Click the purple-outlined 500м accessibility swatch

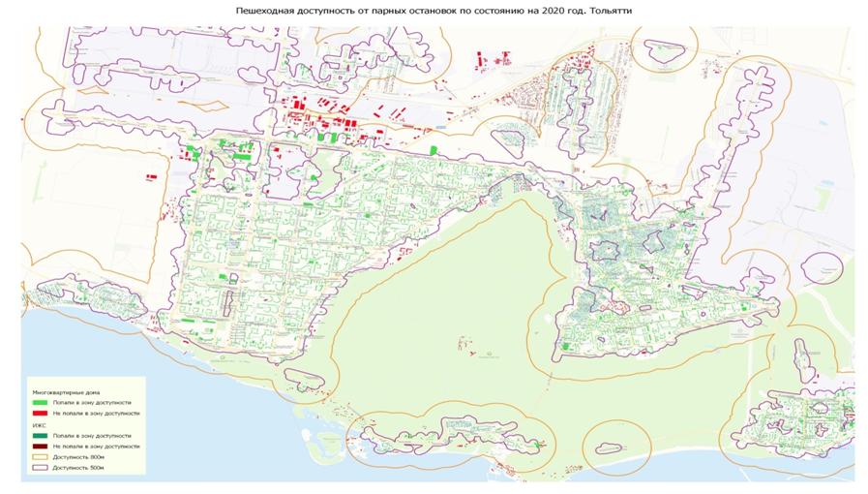40,468
